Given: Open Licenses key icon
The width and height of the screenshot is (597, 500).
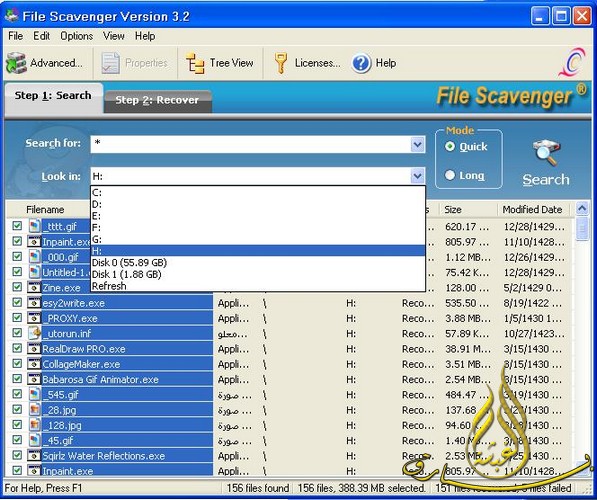Looking at the screenshot, I should tap(281, 63).
